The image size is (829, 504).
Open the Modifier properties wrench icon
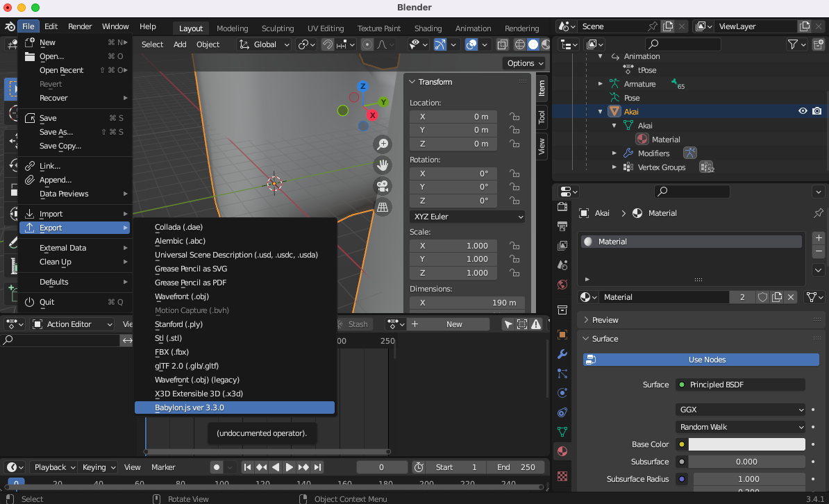562,354
